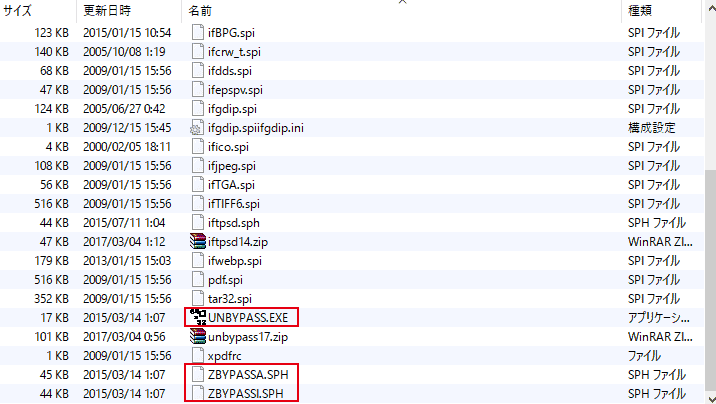
Task: Click the ifTGA.spi file icon
Action: [198, 185]
